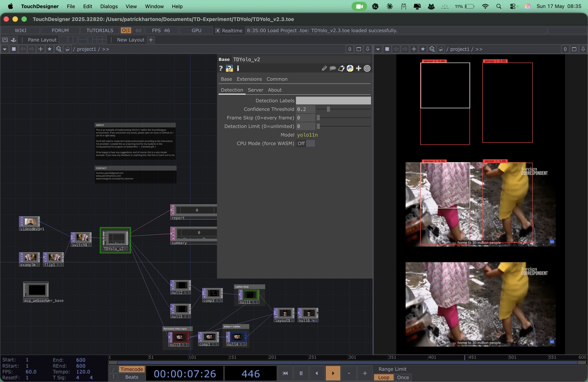Select the TDYolo_v2 node in network

click(115, 240)
